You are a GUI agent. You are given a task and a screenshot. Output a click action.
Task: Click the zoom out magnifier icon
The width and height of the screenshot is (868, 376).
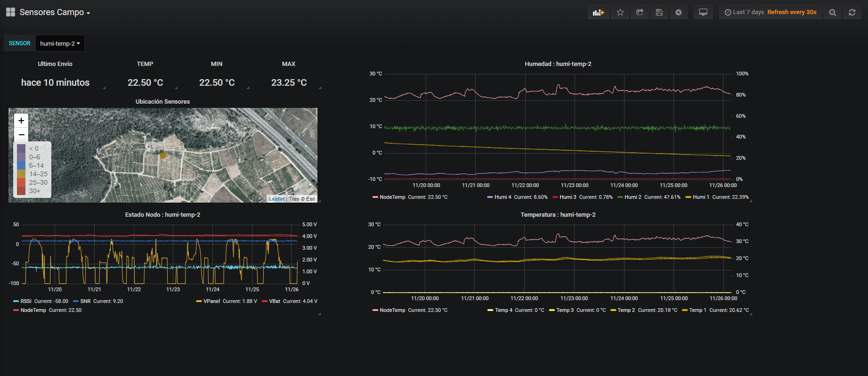[x=833, y=13]
